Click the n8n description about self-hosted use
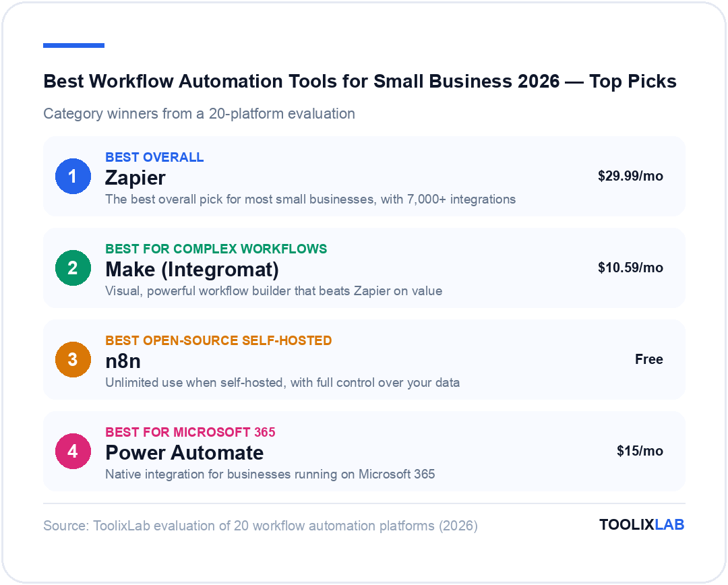The width and height of the screenshot is (728, 585). pos(282,383)
